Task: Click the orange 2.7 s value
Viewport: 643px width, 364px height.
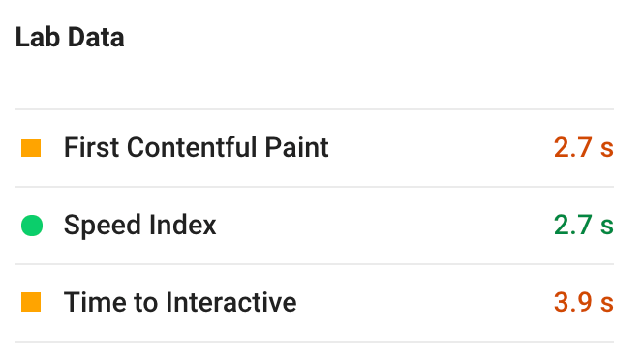Action: [584, 147]
